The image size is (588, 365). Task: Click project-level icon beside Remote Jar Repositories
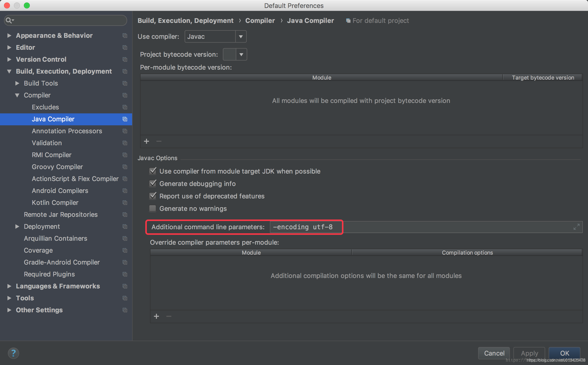pos(125,215)
